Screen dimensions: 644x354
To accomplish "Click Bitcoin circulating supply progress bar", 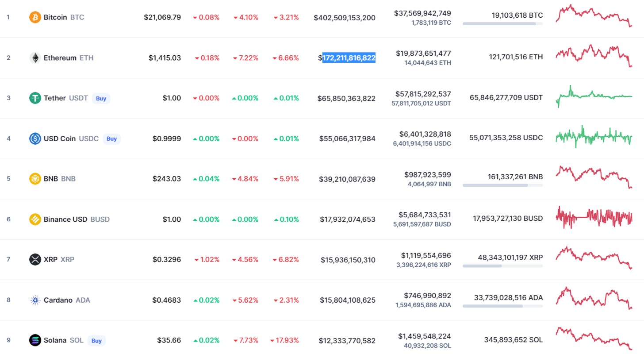I will click(x=502, y=23).
